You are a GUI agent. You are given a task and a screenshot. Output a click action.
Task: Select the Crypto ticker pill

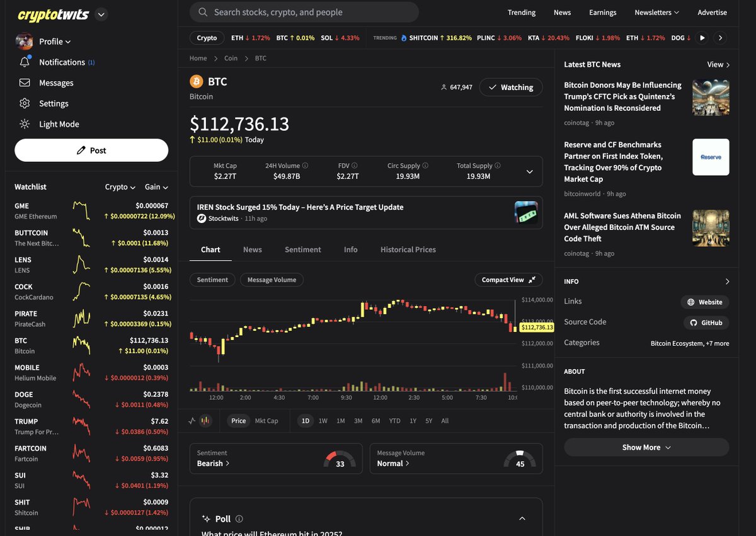click(x=207, y=38)
